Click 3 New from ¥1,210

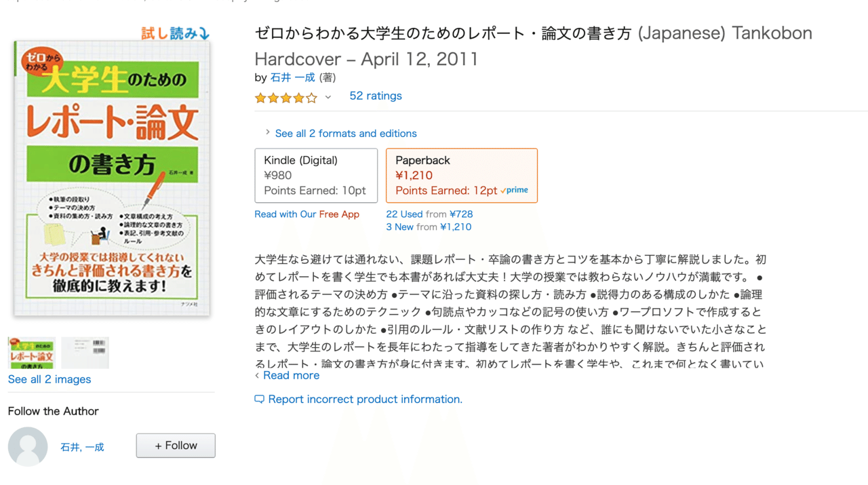(x=429, y=227)
